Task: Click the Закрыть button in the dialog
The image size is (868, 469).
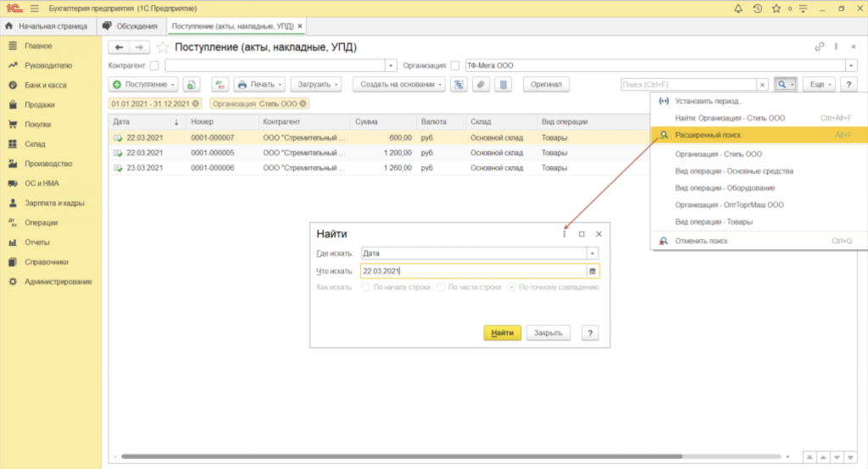Action: pyautogui.click(x=548, y=333)
